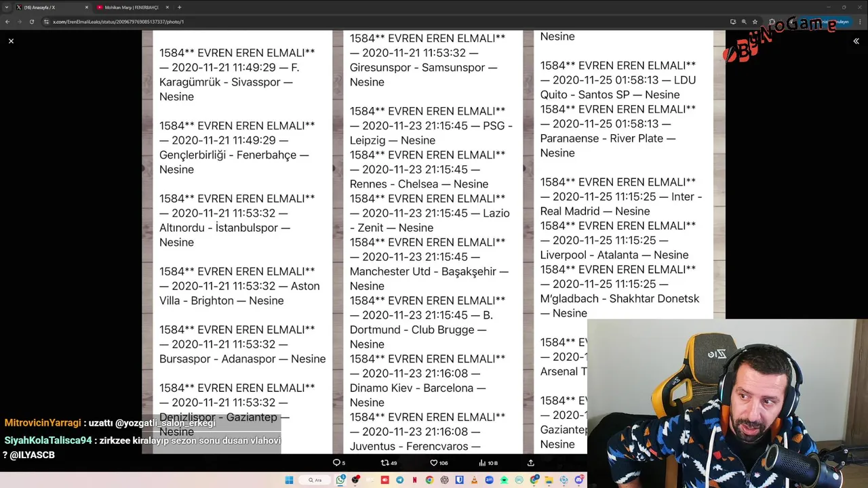Click the M'gladbach - Shakhtar Donetsk entry
This screenshot has height=488, width=868.
pos(620,291)
